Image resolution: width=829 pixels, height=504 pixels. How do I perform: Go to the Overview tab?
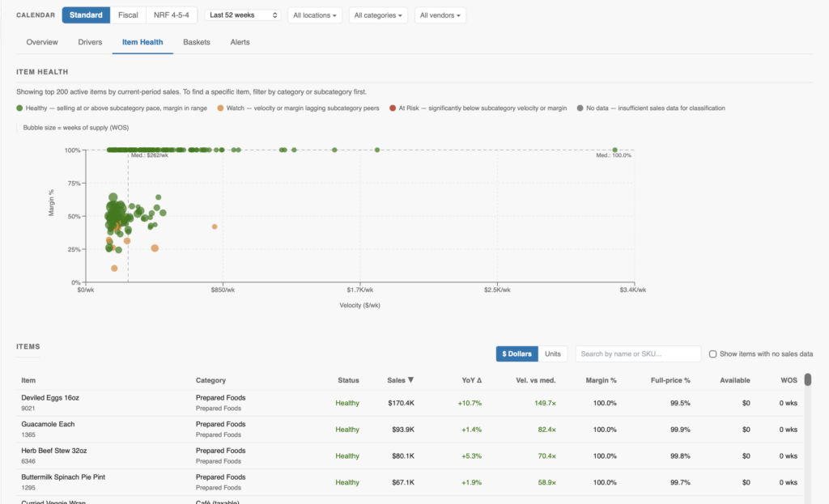[42, 42]
